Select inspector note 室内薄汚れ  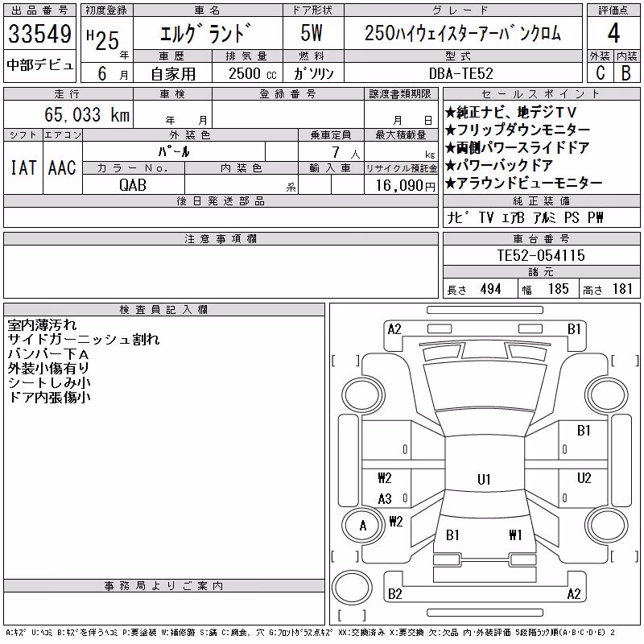pos(43,325)
